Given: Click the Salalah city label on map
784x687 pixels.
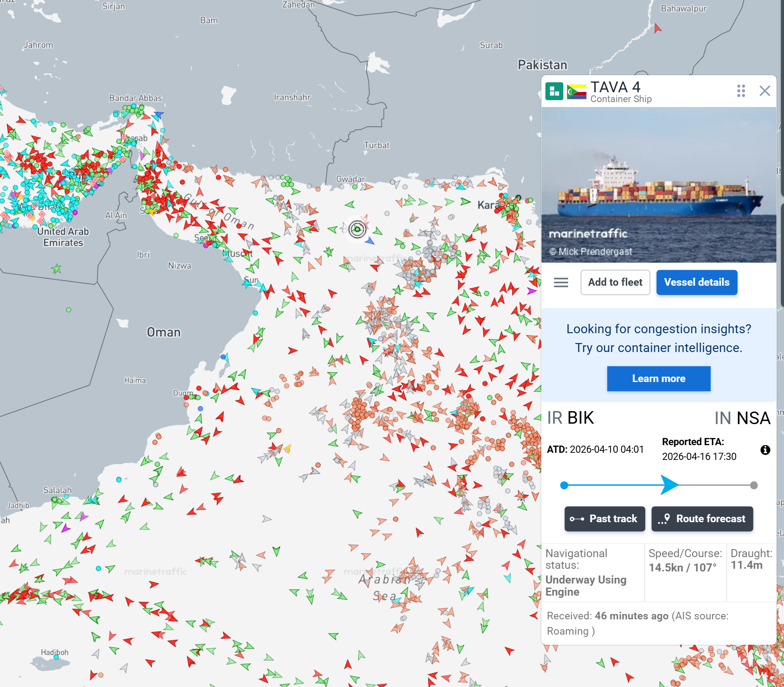Looking at the screenshot, I should [57, 490].
